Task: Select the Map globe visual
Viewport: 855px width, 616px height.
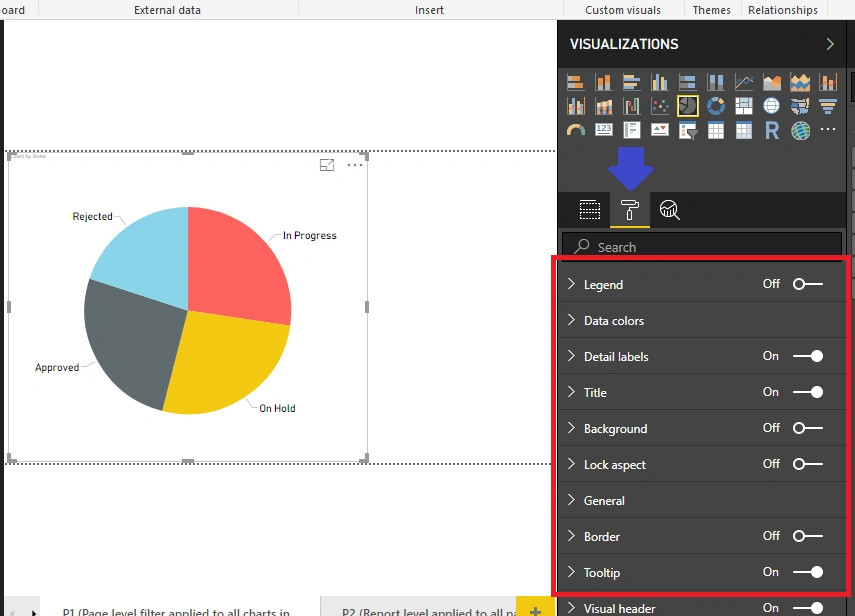Action: 772,106
